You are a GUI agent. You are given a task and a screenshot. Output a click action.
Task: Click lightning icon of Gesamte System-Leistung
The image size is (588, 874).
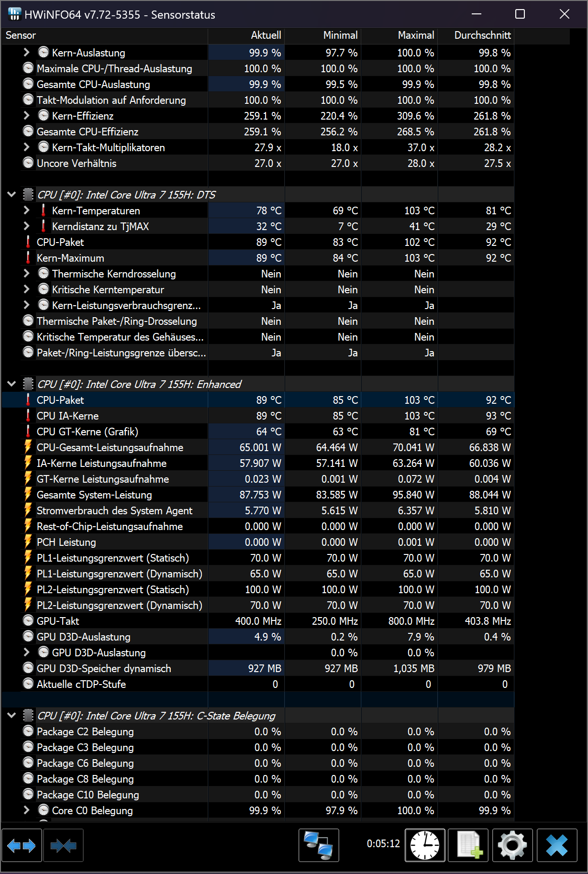pyautogui.click(x=28, y=495)
